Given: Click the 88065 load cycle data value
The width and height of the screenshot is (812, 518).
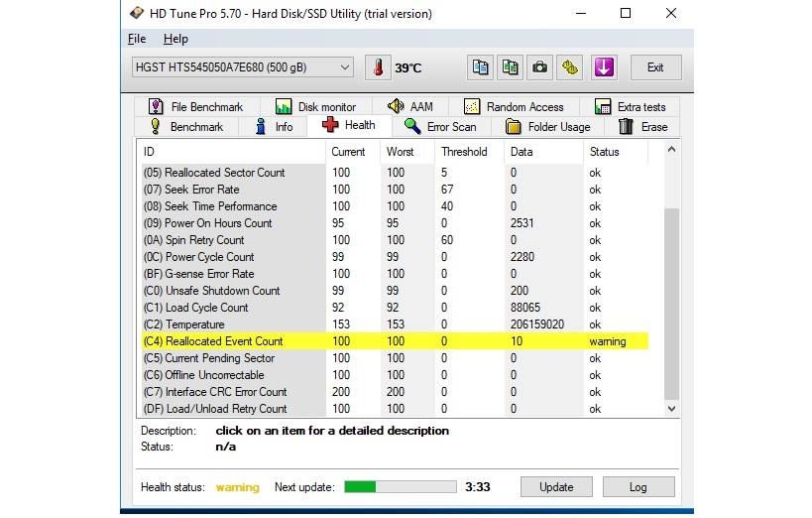Looking at the screenshot, I should (x=525, y=308).
